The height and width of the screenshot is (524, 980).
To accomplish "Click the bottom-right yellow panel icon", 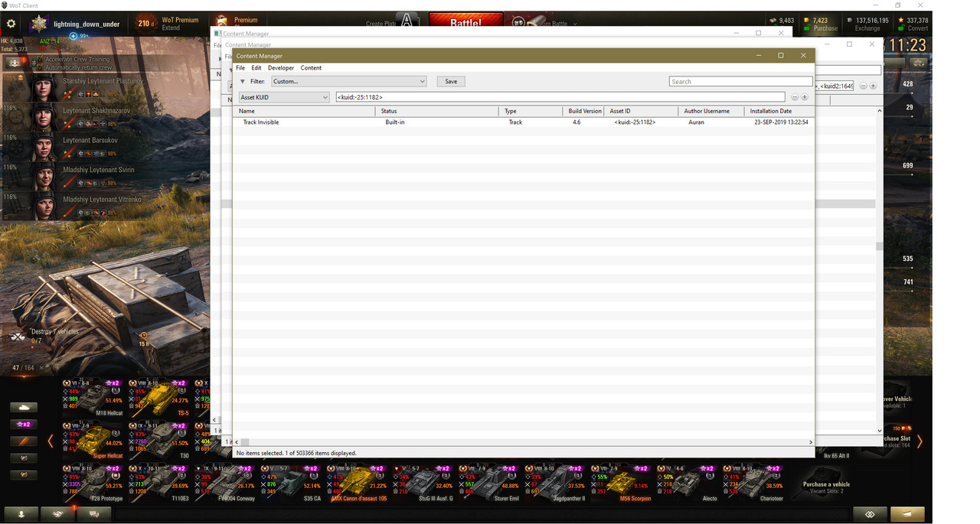I will pyautogui.click(x=907, y=514).
